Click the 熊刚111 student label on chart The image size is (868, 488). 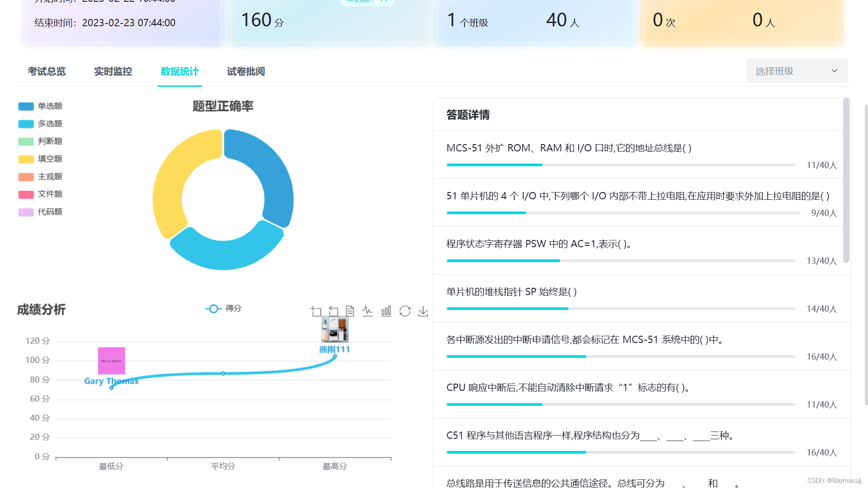[334, 349]
